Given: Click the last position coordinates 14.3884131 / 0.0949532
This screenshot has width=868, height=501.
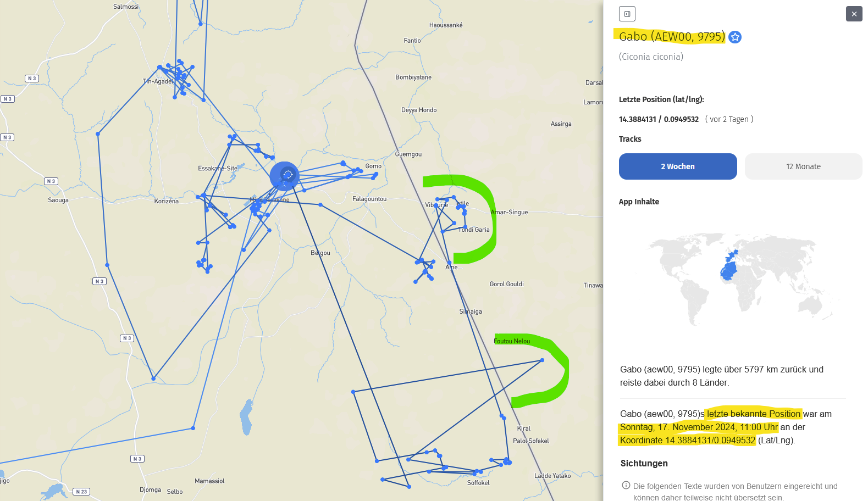Looking at the screenshot, I should 658,119.
